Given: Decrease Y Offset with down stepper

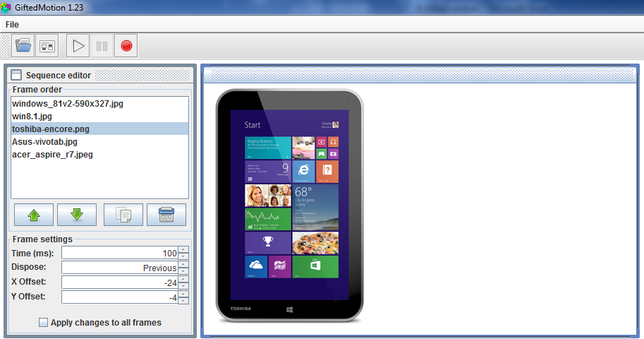Looking at the screenshot, I should click(x=183, y=301).
